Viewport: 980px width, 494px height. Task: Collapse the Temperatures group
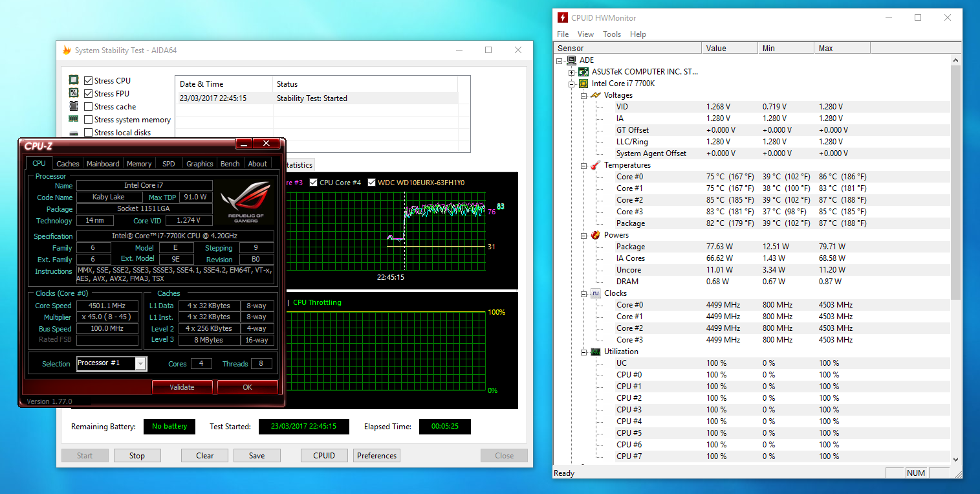[x=584, y=165]
